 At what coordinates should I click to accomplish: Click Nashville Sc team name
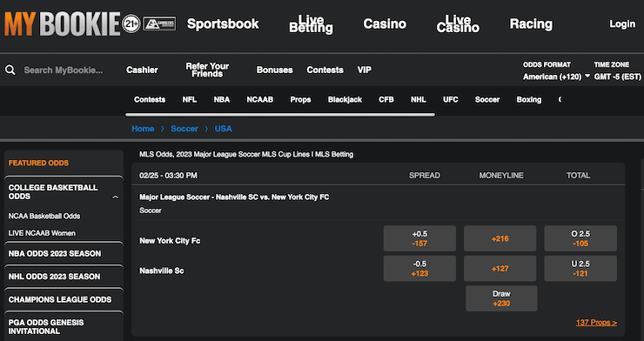[162, 271]
